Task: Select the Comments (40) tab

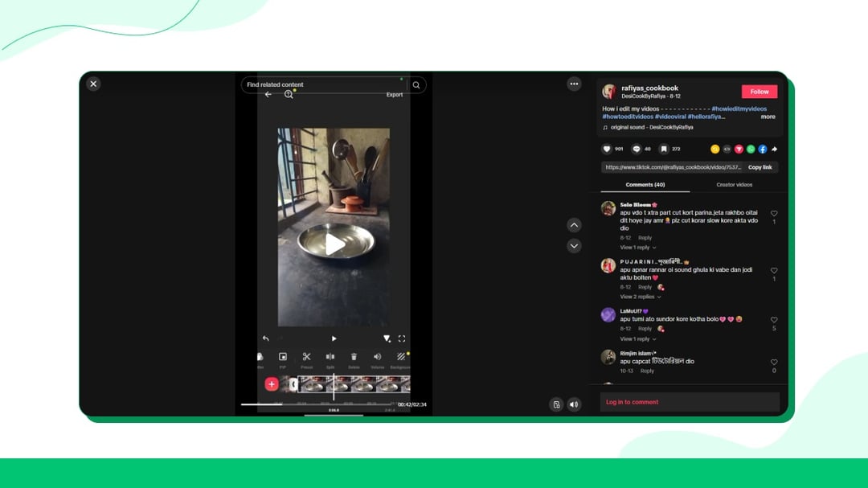Action: [645, 184]
